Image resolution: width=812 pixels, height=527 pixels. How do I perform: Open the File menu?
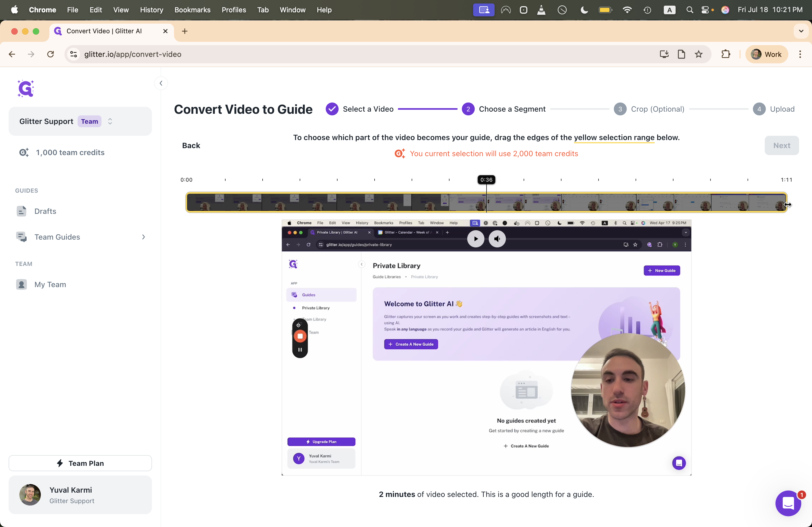click(x=73, y=10)
